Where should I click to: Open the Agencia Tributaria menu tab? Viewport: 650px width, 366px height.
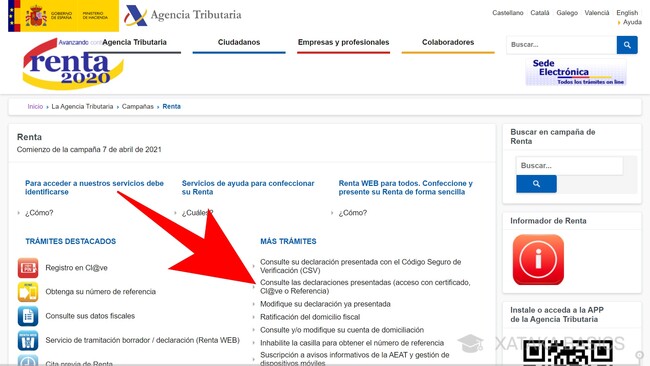pyautogui.click(x=134, y=43)
